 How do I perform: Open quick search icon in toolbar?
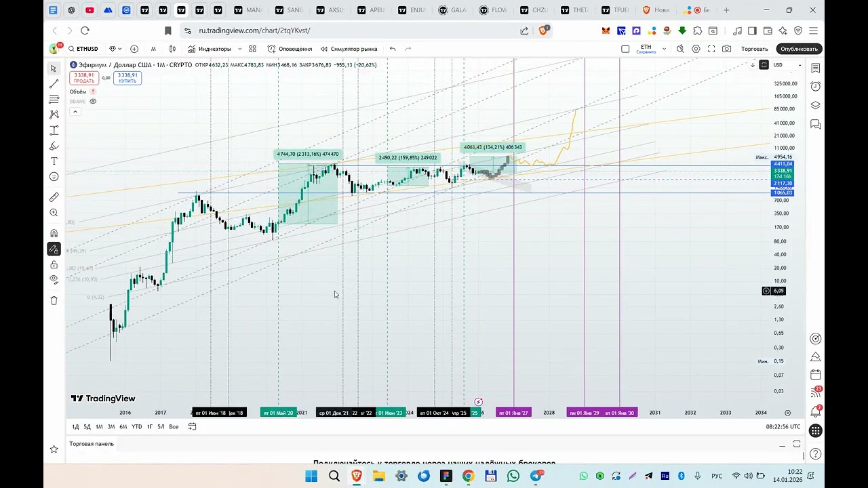[680, 49]
